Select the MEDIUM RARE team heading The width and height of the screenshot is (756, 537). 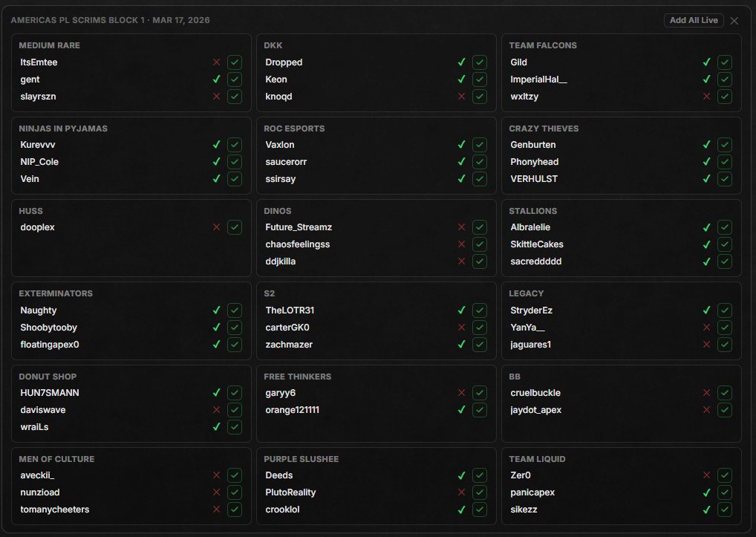tap(49, 45)
